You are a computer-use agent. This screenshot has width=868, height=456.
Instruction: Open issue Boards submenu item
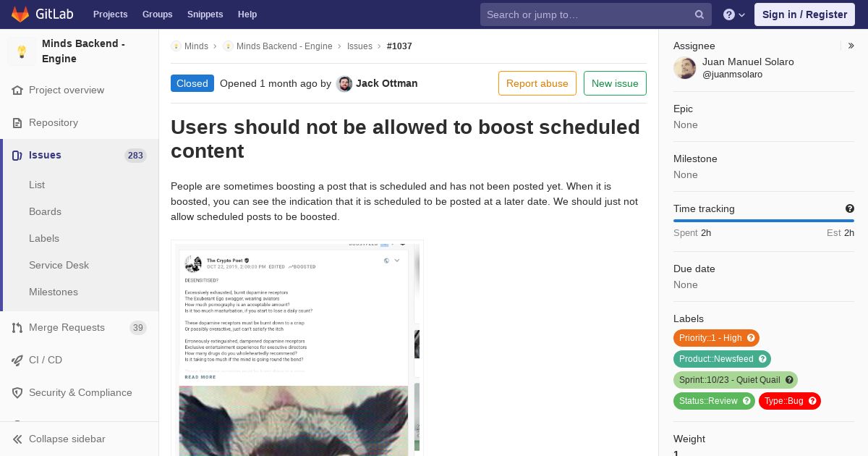45,212
